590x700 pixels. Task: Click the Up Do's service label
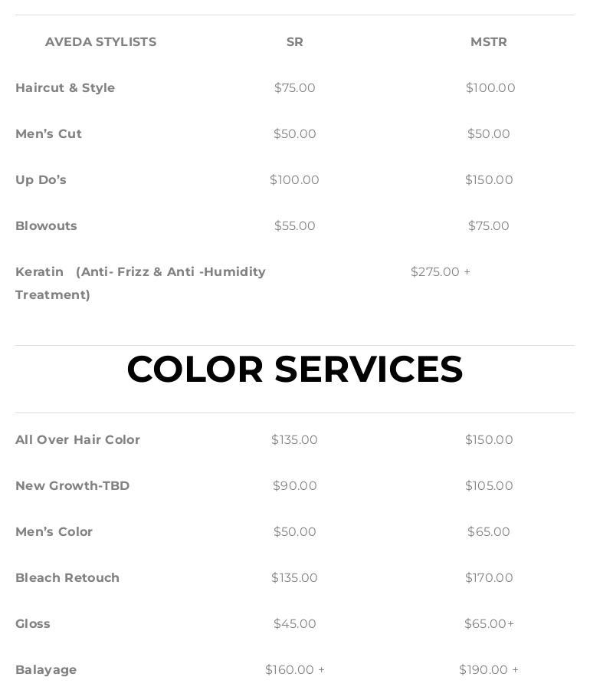click(41, 180)
